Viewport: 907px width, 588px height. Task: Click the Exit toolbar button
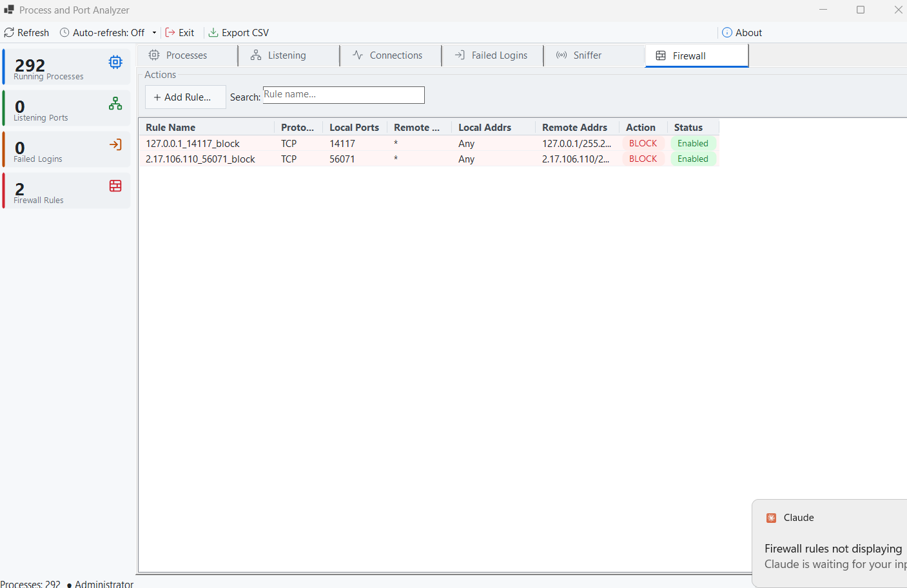coord(180,33)
